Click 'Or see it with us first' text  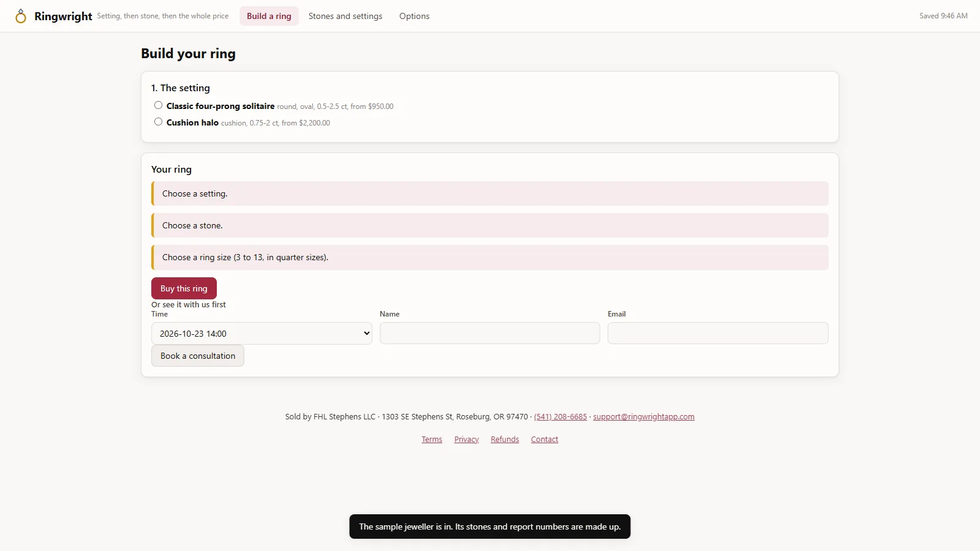(x=189, y=304)
